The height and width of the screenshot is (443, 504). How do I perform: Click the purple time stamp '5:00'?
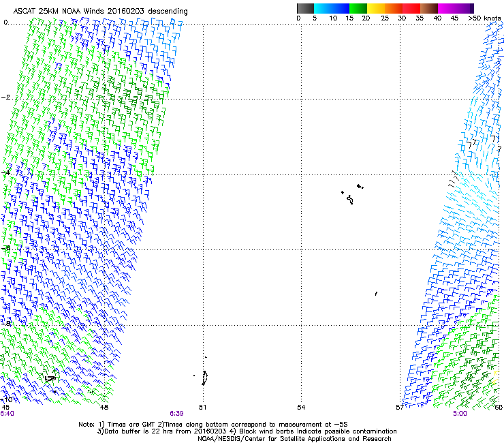click(x=460, y=414)
